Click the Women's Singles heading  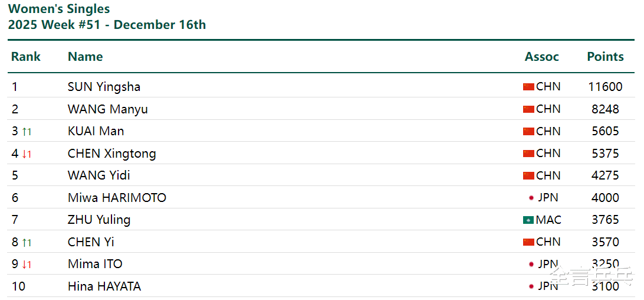click(x=59, y=9)
